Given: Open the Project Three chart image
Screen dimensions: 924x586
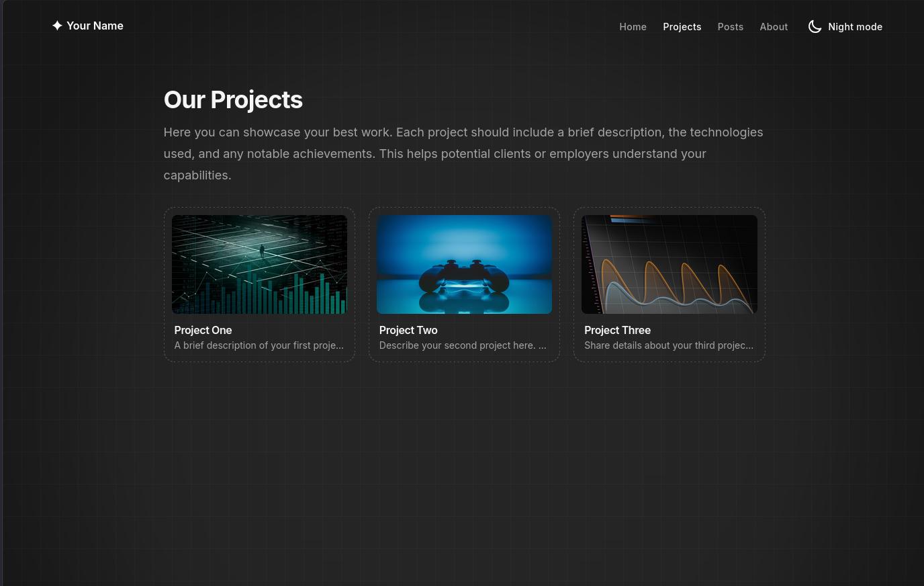Looking at the screenshot, I should click(x=669, y=264).
